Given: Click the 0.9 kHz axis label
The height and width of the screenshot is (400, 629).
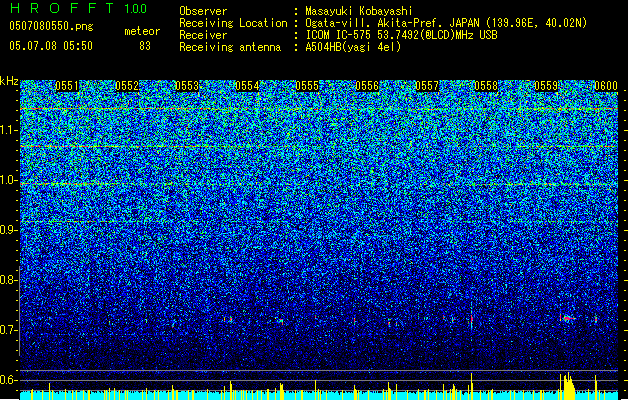Looking at the screenshot, I should pyautogui.click(x=9, y=230).
